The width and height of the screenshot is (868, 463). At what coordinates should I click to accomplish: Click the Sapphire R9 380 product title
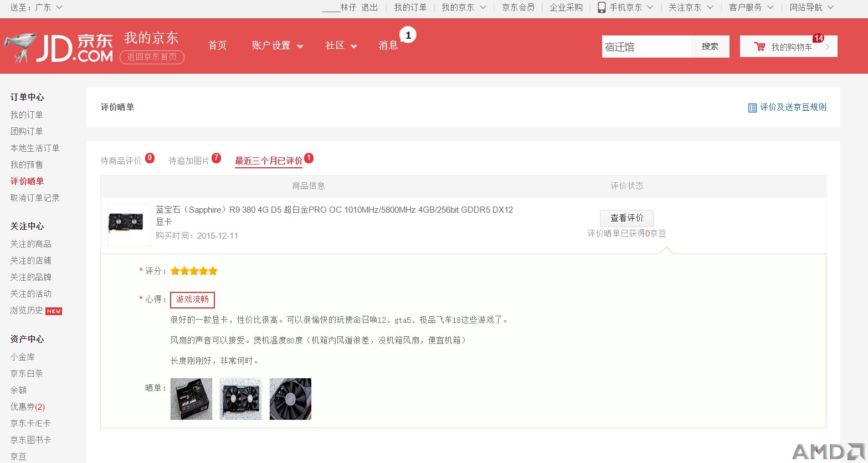click(x=335, y=215)
